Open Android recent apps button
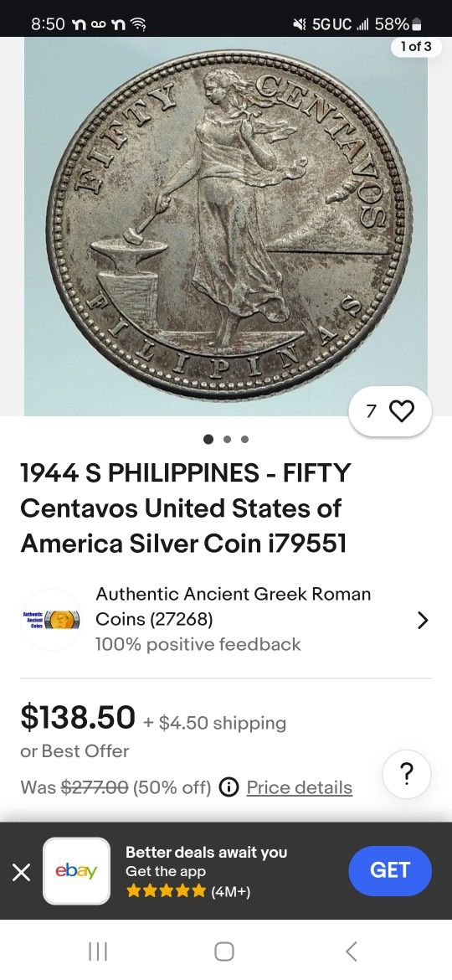Screen dimensions: 452x980 point(98,952)
